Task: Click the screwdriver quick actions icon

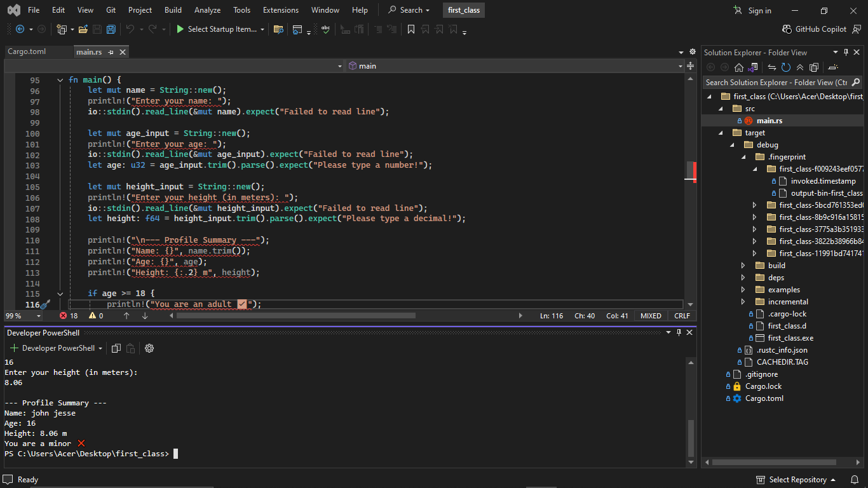Action: point(44,305)
